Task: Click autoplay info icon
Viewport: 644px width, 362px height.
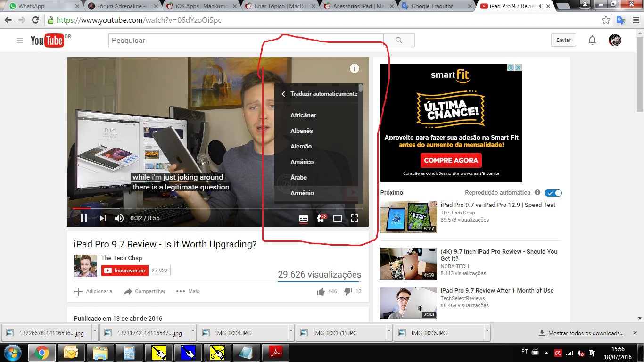Action: (x=537, y=193)
